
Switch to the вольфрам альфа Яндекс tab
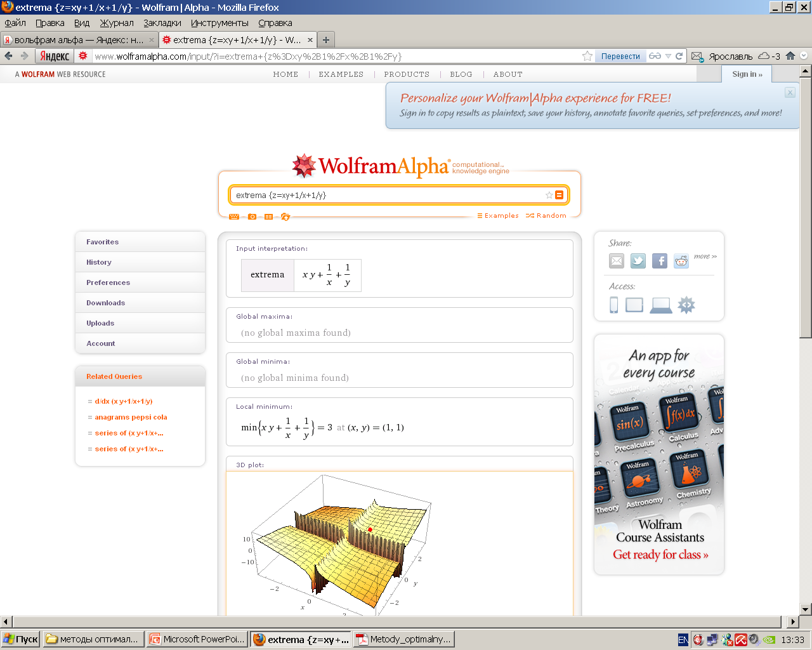[x=79, y=39]
